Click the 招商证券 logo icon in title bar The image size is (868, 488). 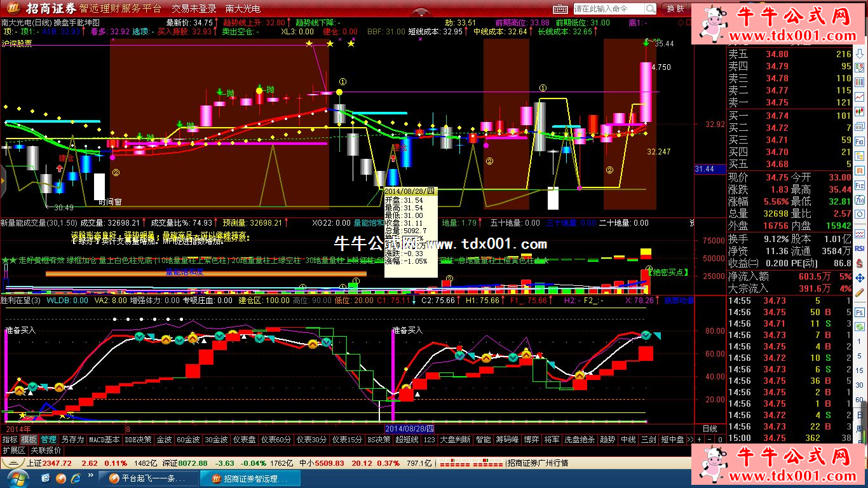[x=15, y=8]
